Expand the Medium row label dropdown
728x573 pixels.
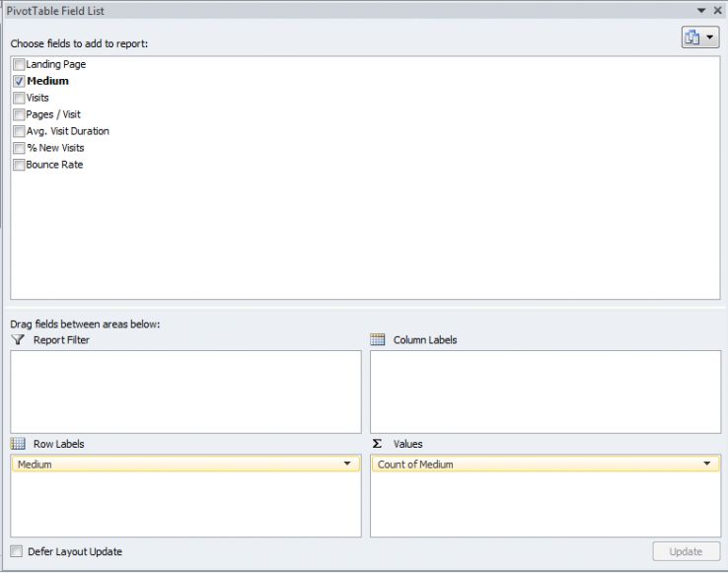tap(347, 464)
